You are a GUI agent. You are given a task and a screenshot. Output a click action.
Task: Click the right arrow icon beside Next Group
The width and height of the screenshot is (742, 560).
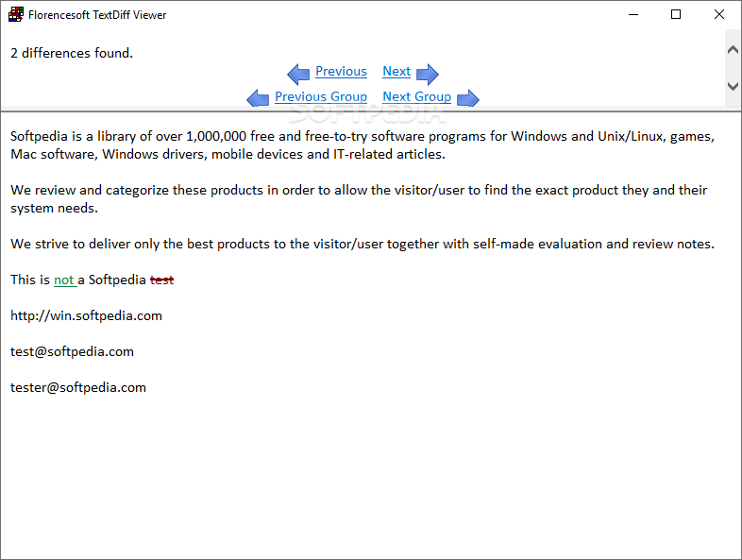(468, 98)
